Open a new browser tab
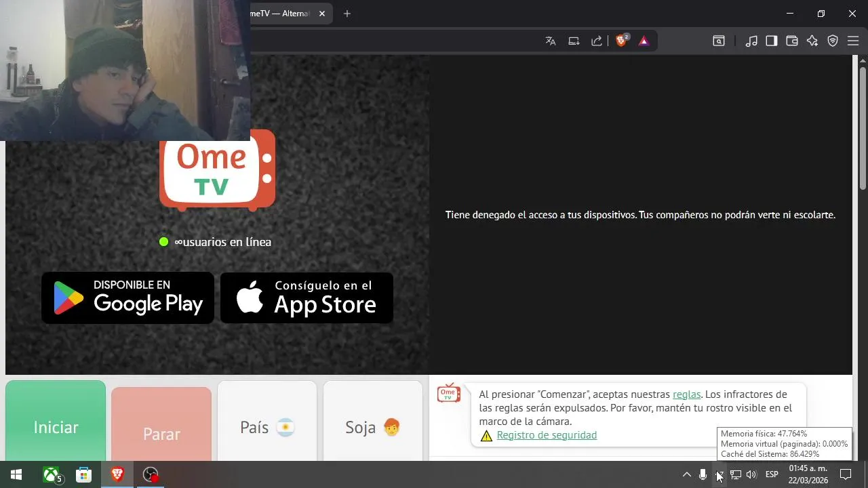The image size is (868, 488). [x=347, y=14]
